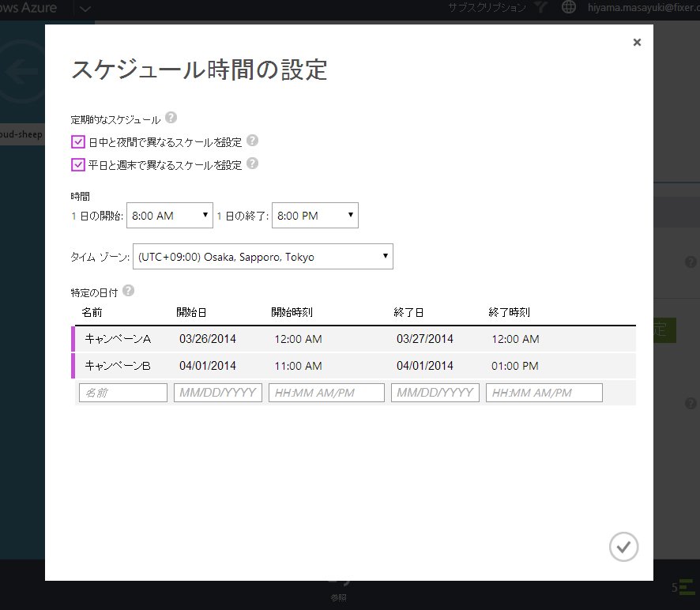Open the hiyama.masayuki account menu
Image resolution: width=700 pixels, height=610 pixels.
[643, 7]
